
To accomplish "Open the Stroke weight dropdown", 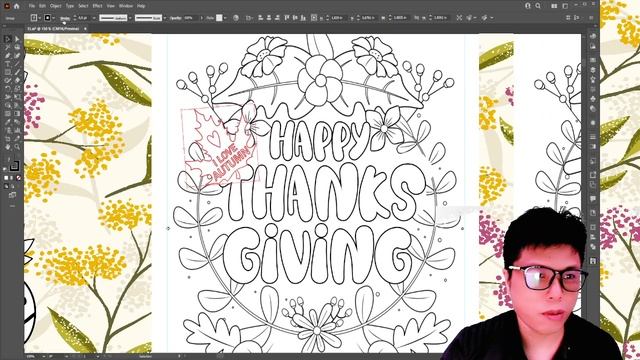I will click(94, 18).
